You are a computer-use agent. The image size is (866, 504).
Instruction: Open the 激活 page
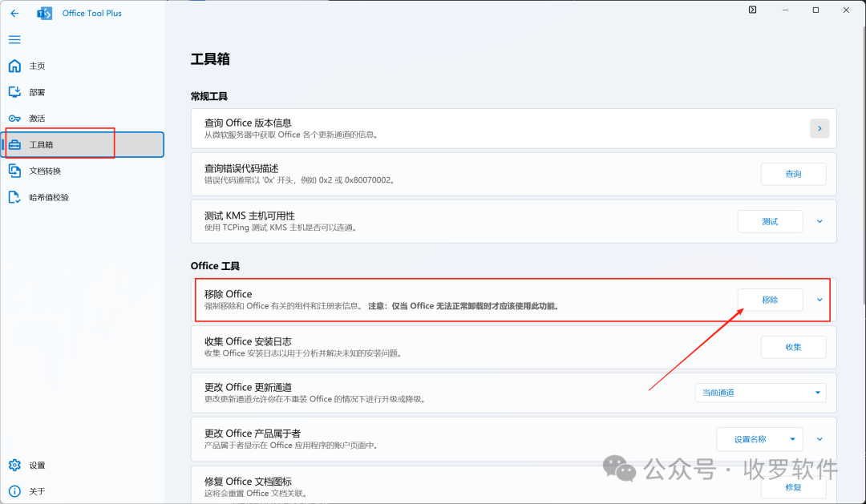coord(83,118)
